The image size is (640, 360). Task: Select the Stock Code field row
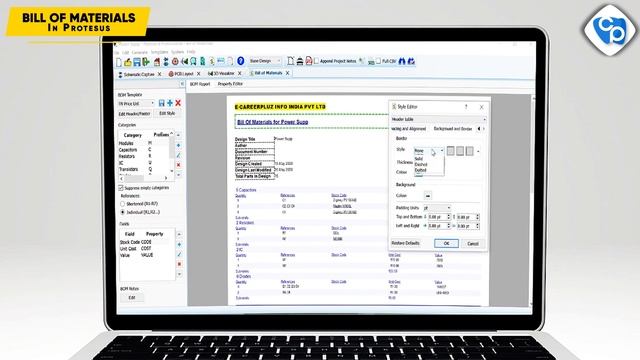point(147,242)
